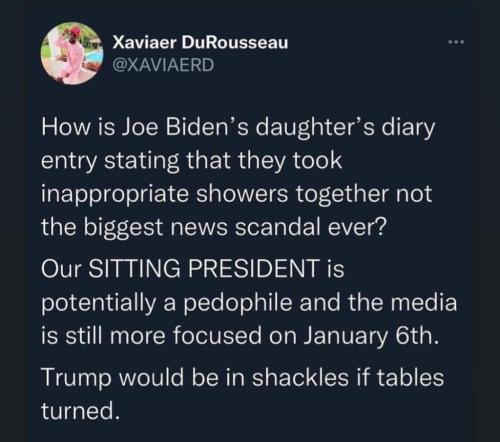Click the tweet line starting "How is Joe Biden's"

click(x=238, y=128)
